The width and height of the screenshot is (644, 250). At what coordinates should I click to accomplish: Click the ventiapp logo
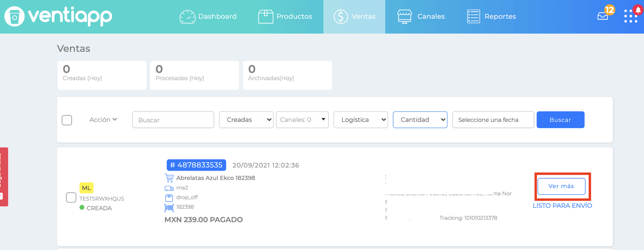tap(58, 17)
